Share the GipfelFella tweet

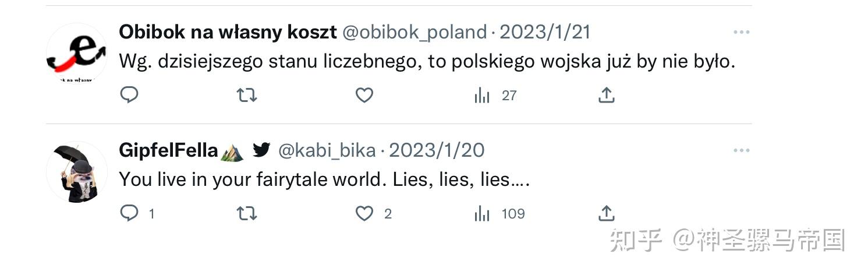point(607,214)
